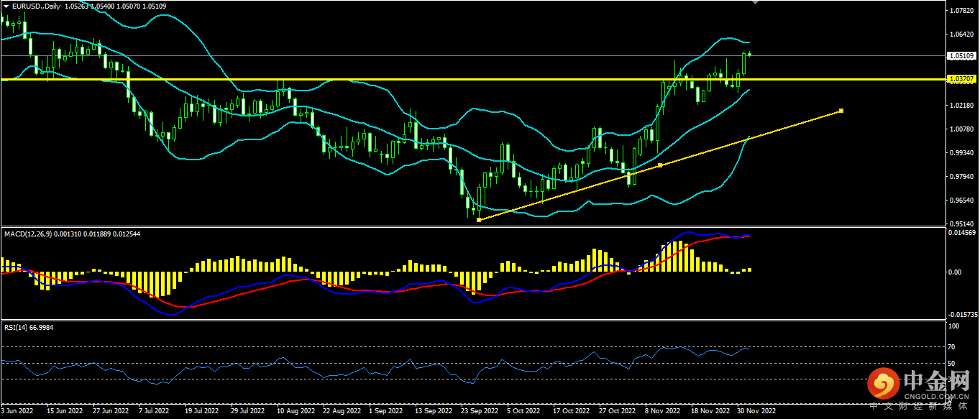This screenshot has height=419, width=980.
Task: Click the 1.07820 price on the scale
Action: click(961, 11)
